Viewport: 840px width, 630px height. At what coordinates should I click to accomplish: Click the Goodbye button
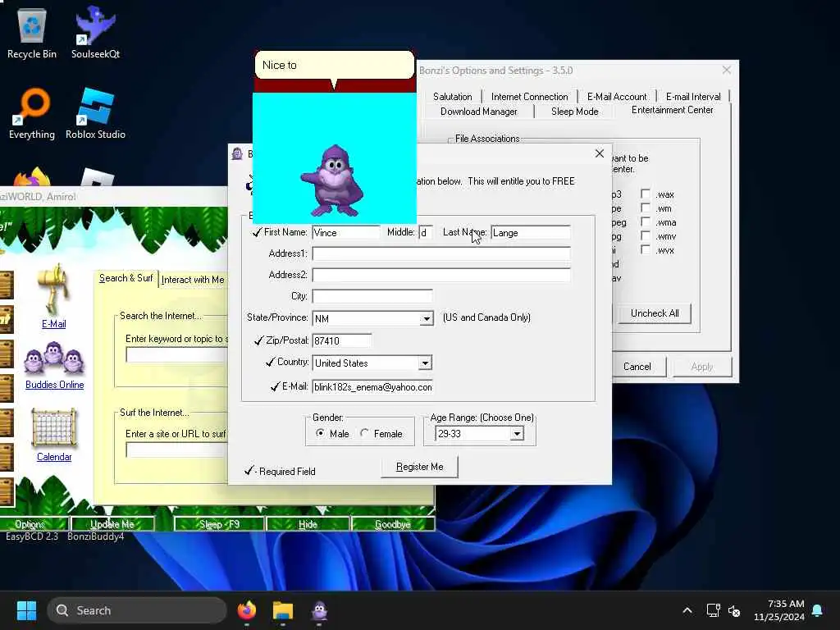[x=393, y=524]
